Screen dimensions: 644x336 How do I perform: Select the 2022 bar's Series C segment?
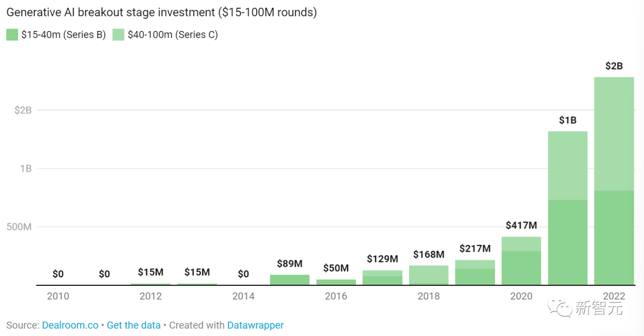coord(614,133)
